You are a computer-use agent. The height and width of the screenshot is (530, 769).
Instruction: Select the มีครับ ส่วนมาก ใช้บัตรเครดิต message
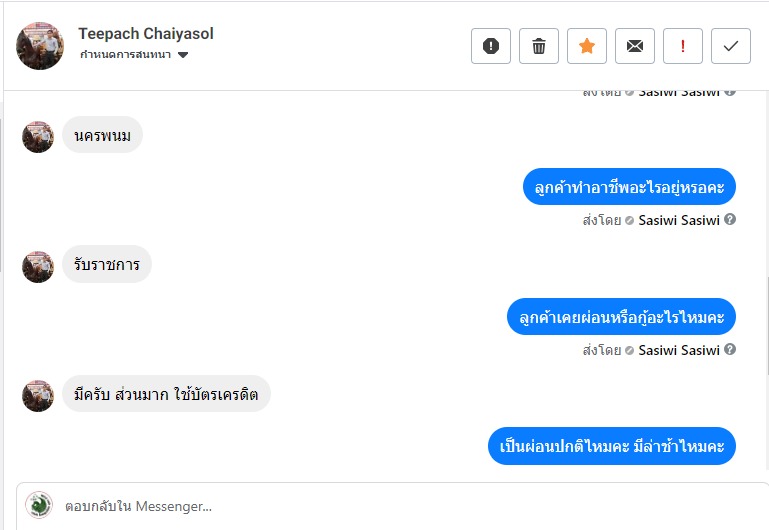[x=166, y=394]
